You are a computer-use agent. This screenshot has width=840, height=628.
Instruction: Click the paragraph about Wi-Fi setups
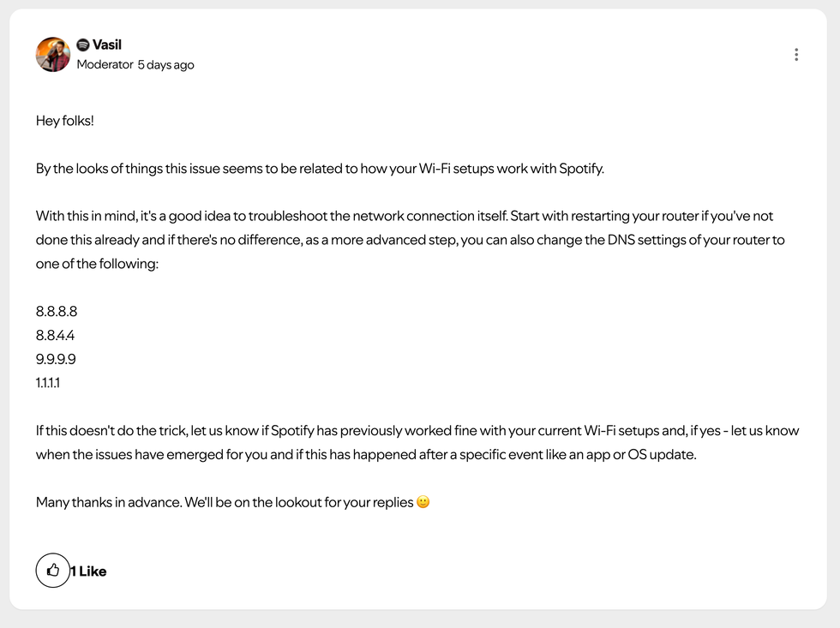[x=320, y=168]
